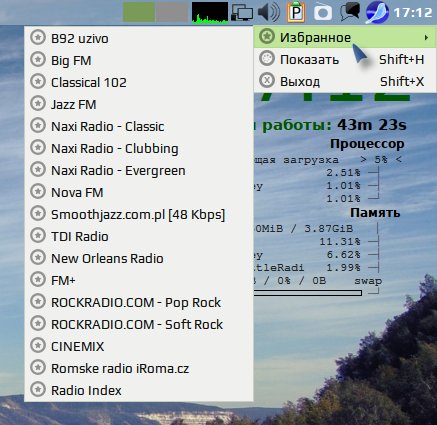Tune to Nova FM
This screenshot has height=425, width=437.
point(139,192)
